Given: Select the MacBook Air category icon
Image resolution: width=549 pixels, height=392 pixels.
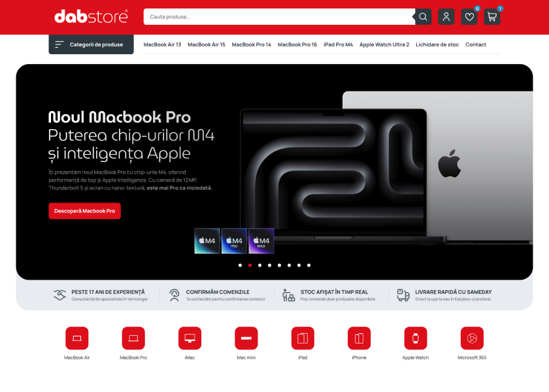Looking at the screenshot, I should [77, 338].
